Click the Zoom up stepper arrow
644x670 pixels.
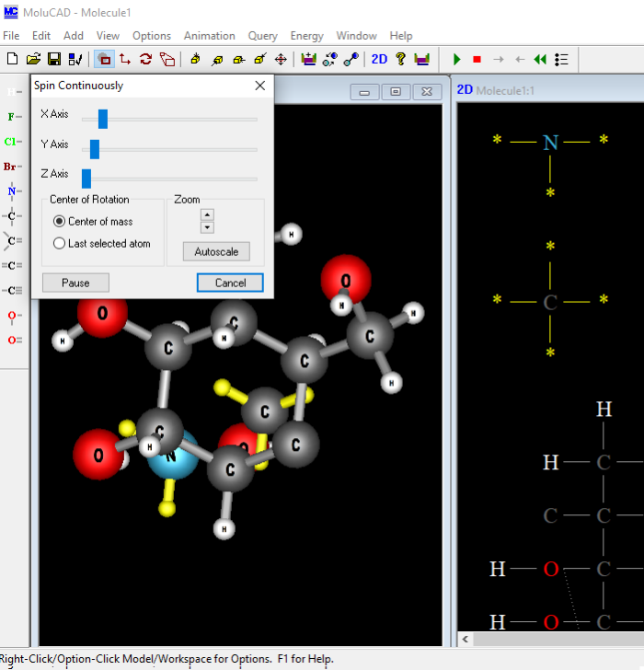point(207,214)
